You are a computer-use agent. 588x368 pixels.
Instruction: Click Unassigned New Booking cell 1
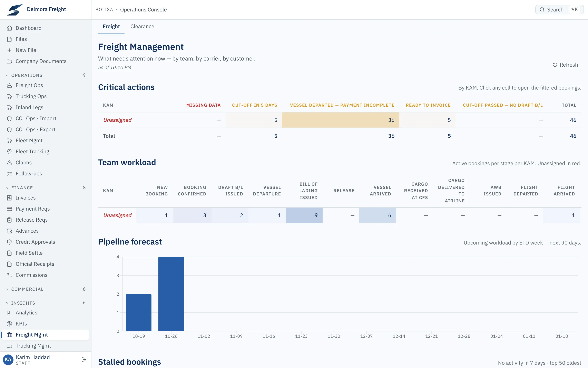tap(155, 215)
